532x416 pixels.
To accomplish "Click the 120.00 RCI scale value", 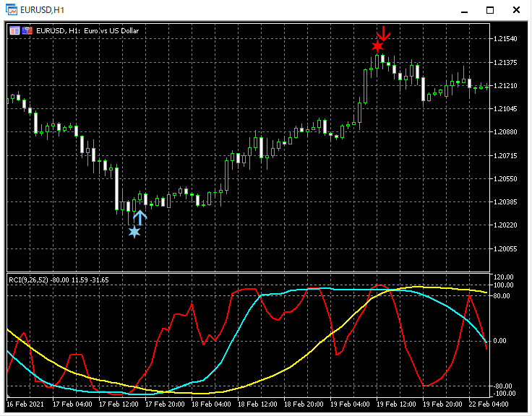I will [x=504, y=277].
